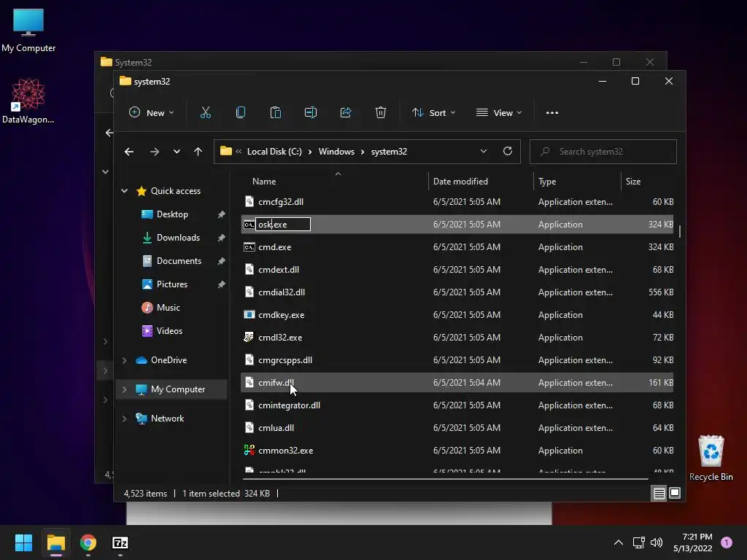Screen dimensions: 747x560
Task: Open Desktop in Quick access
Action: point(172,214)
